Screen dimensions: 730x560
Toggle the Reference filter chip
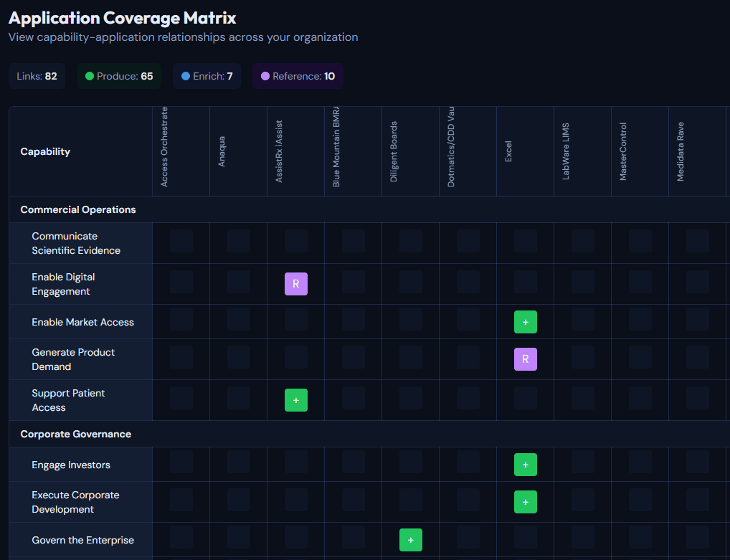(x=298, y=75)
